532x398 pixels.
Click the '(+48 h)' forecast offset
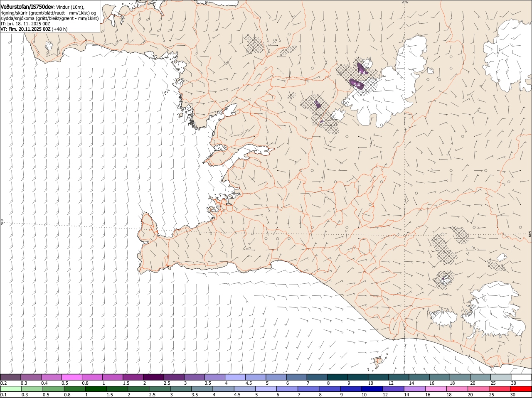tap(60, 29)
